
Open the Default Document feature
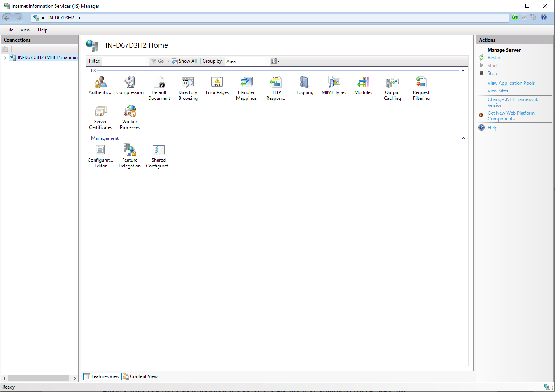click(x=159, y=88)
